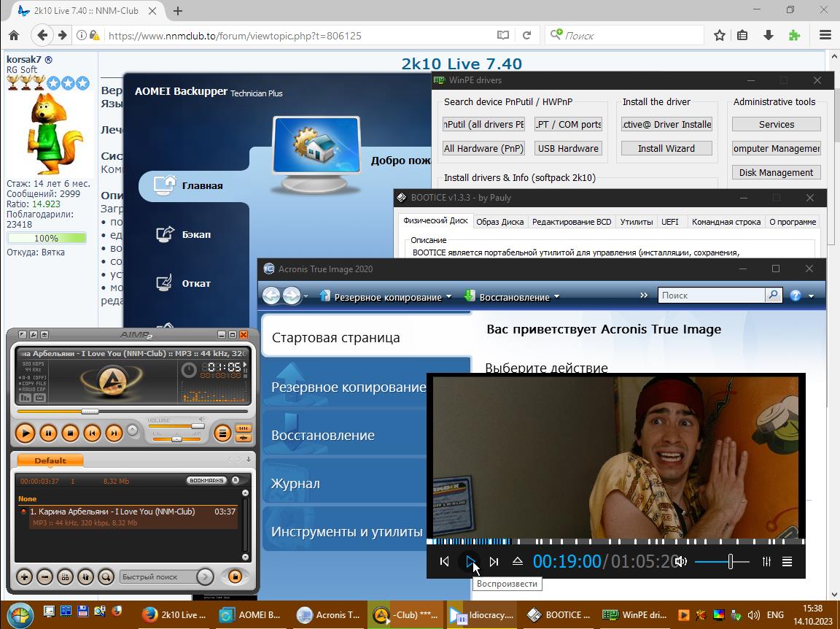Skip to next track in AIMP
The width and height of the screenshot is (840, 629).
point(114,433)
